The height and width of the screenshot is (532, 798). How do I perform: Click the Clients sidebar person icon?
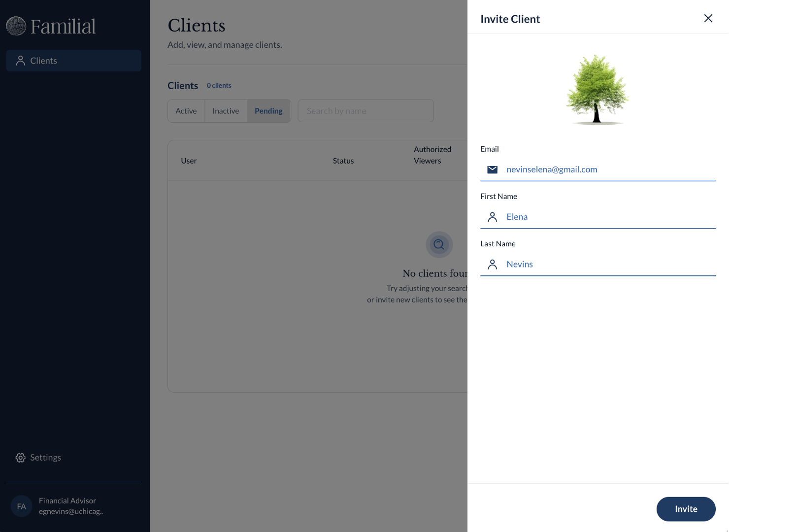20,61
